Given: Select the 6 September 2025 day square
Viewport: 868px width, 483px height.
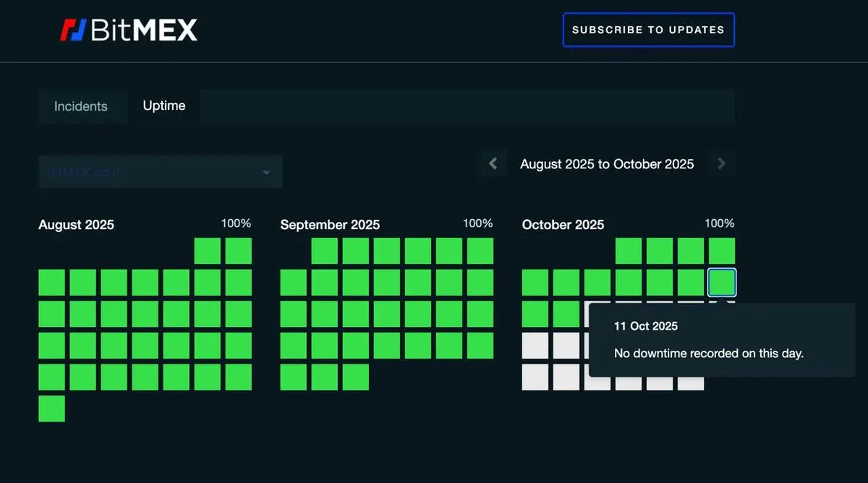Looking at the screenshot, I should [480, 251].
